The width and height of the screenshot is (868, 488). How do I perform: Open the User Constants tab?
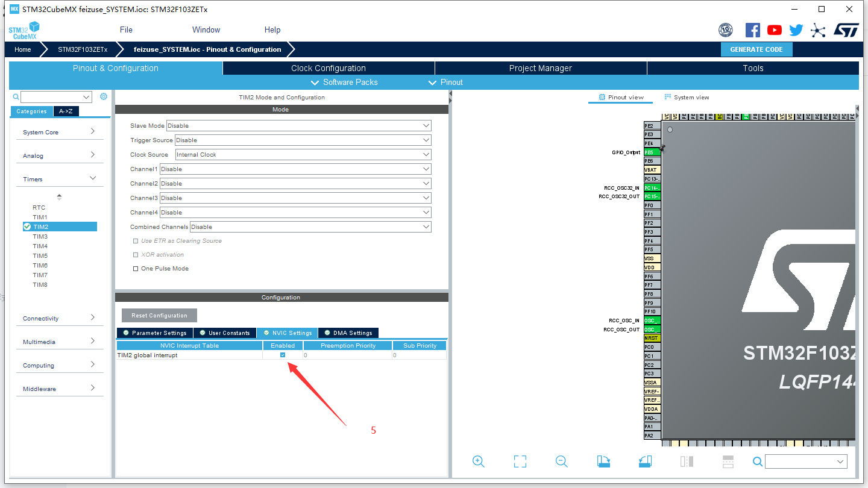pos(225,333)
